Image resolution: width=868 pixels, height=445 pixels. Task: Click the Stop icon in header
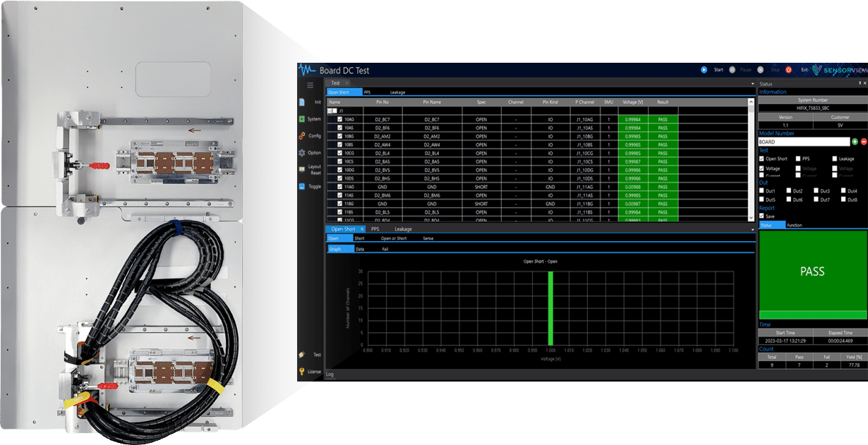click(760, 70)
